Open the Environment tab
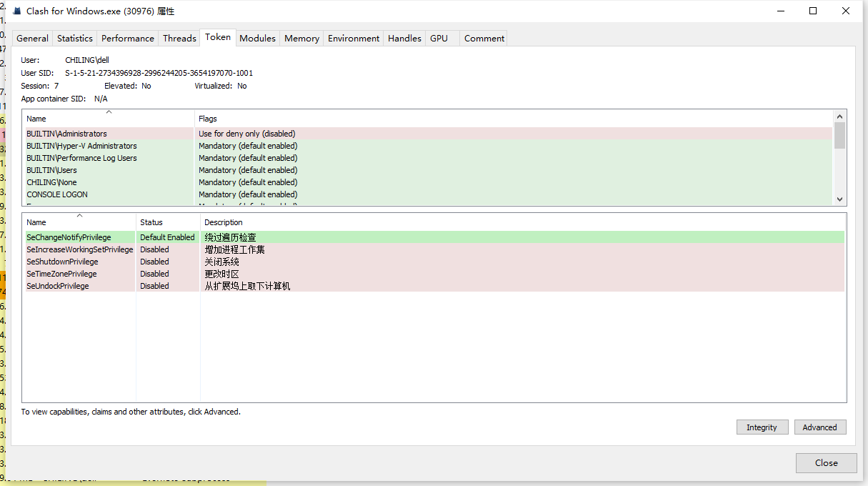This screenshot has height=486, width=868. pyautogui.click(x=354, y=39)
